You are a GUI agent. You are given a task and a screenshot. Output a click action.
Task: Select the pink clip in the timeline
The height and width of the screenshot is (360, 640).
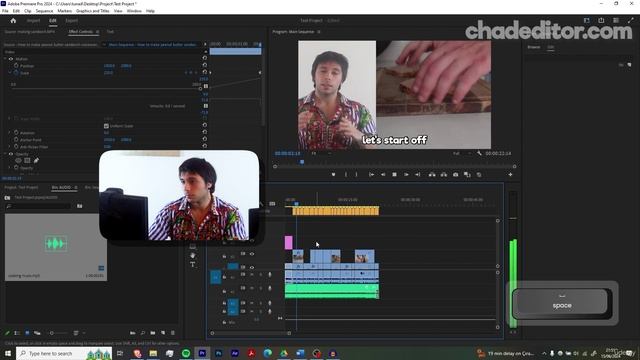coord(289,242)
